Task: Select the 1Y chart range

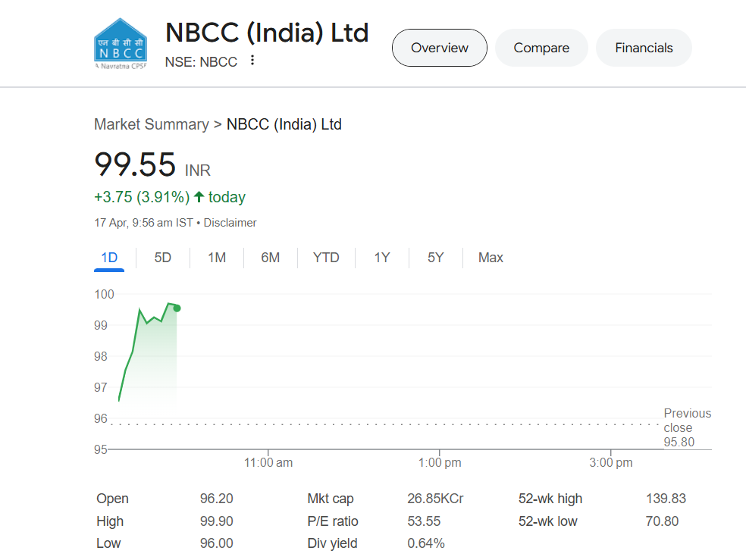Action: tap(381, 258)
